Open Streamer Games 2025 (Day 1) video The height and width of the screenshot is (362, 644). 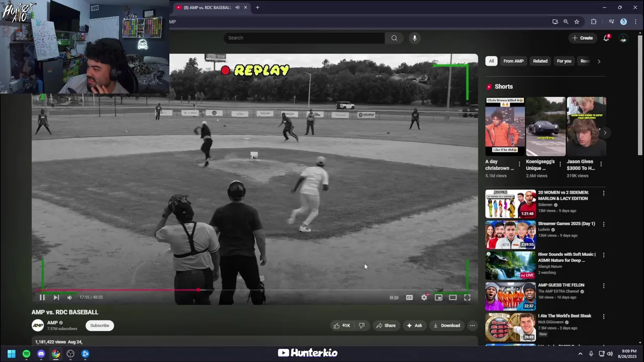pos(511,234)
